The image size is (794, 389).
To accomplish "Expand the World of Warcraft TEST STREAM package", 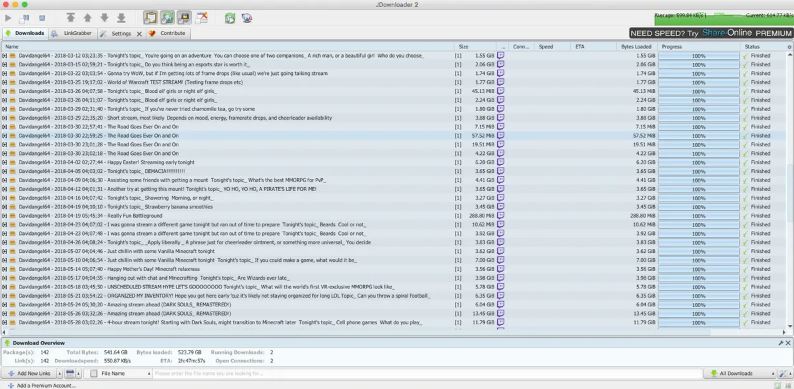I will point(5,83).
